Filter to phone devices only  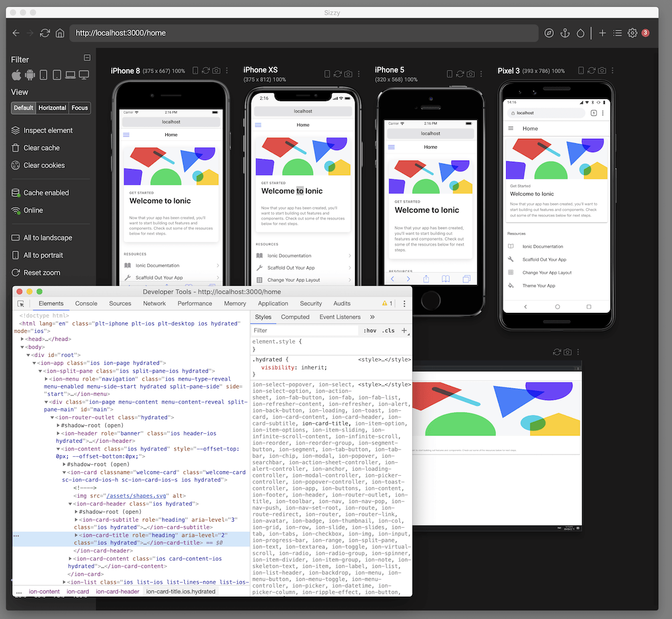pyautogui.click(x=43, y=75)
